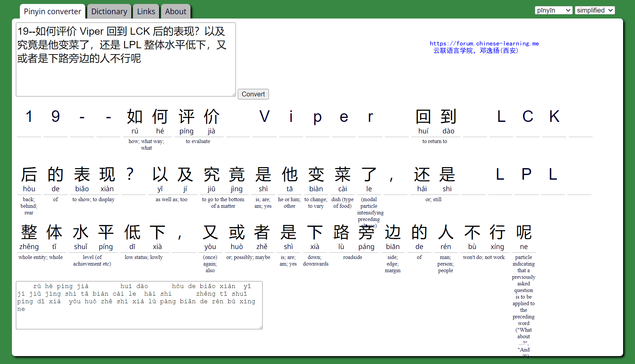Click the character 如 in results

coord(135,117)
